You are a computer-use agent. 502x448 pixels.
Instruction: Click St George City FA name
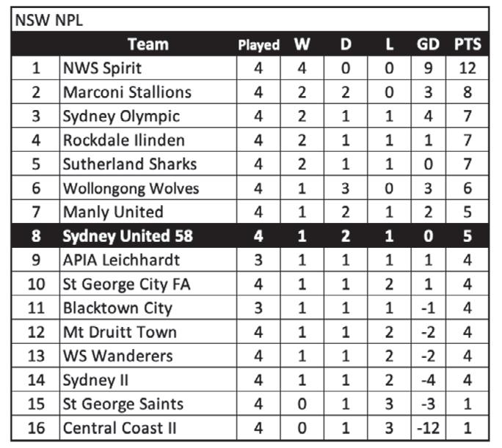pyautogui.click(x=126, y=284)
